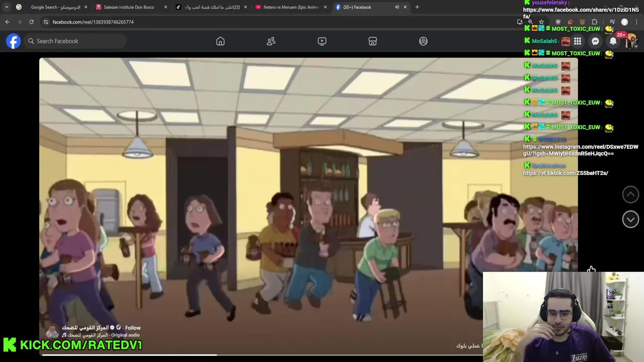The width and height of the screenshot is (644, 362).
Task: Open the Chrome three-dot menu
Action: pos(636,22)
